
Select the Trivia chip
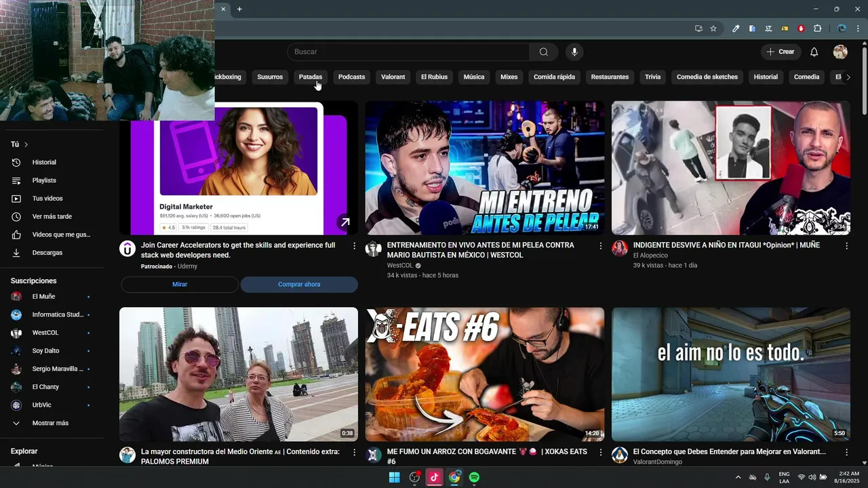(653, 77)
